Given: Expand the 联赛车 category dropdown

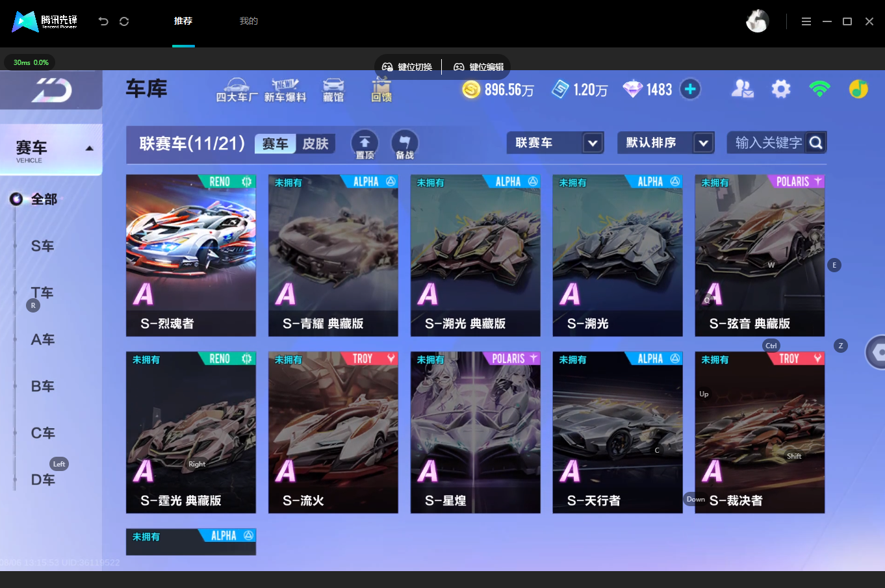Looking at the screenshot, I should [x=556, y=143].
